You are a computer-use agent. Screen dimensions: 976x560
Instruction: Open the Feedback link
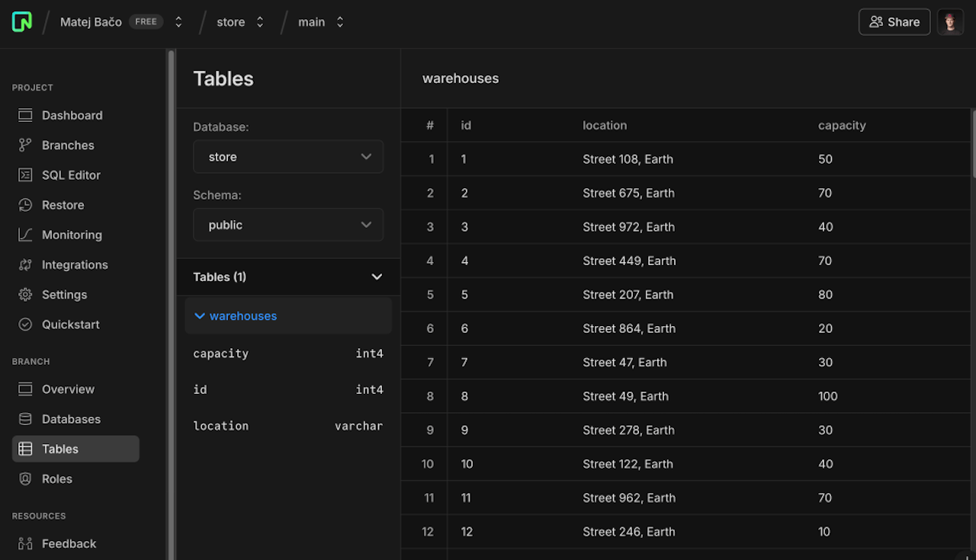pos(69,543)
